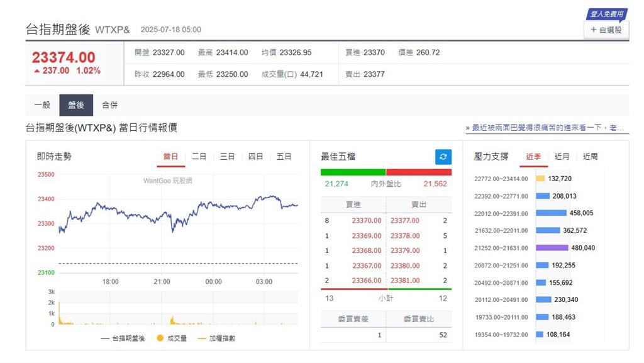Display the 五日 chart view
The width and height of the screenshot is (644, 363).
[x=284, y=157]
